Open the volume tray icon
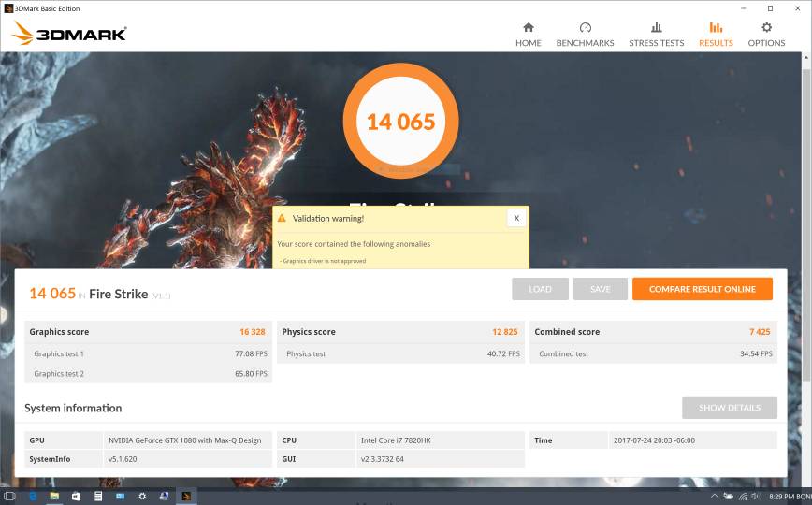812x505 pixels. click(755, 497)
